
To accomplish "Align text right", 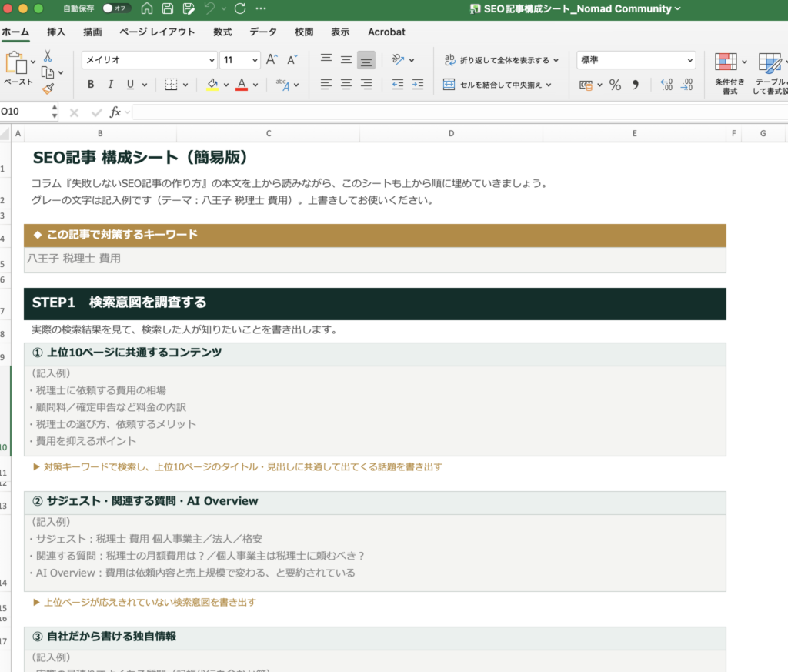I will pos(366,84).
